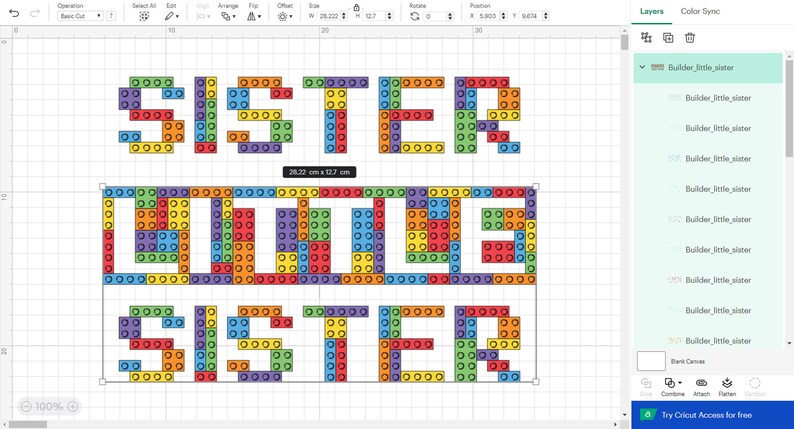Viewport: 794px width, 429px height.
Task: Click the top-left selection handle
Action: (103, 186)
